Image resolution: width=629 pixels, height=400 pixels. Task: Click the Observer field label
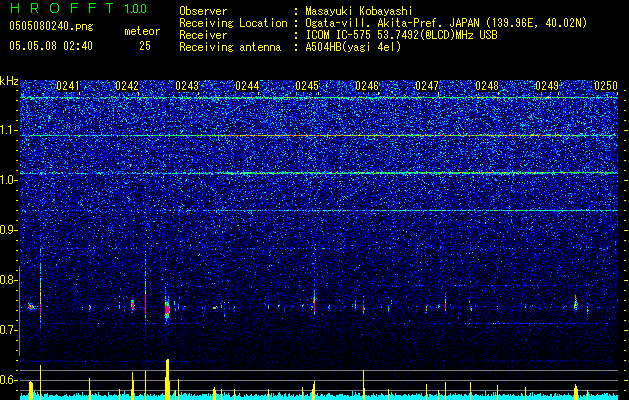(x=203, y=11)
